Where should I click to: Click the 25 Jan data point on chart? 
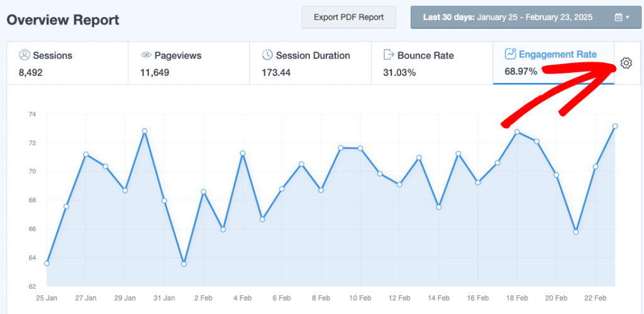[47, 263]
